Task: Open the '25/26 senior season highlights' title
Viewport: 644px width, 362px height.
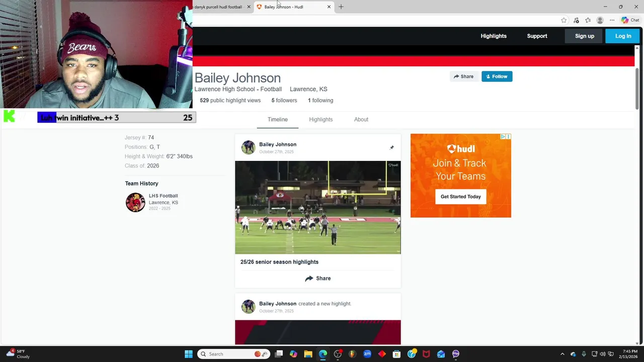Action: [279, 262]
